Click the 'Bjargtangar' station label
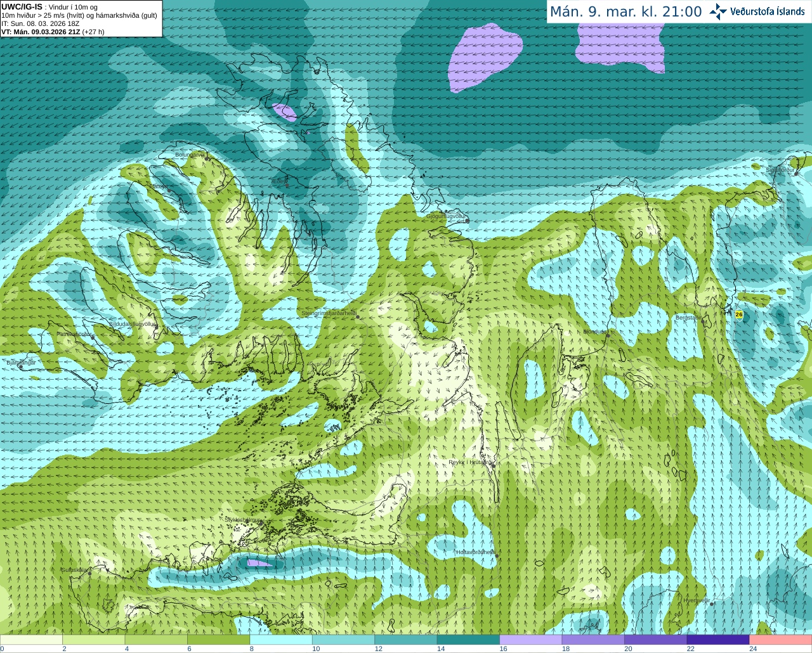Image resolution: width=812 pixels, height=653 pixels. pyautogui.click(x=21, y=362)
